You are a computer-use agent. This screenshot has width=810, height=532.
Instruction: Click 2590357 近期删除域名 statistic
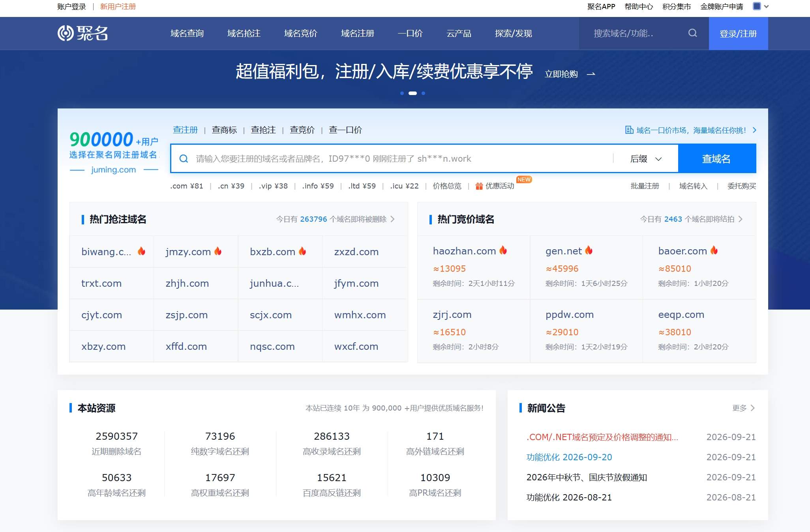coord(116,443)
